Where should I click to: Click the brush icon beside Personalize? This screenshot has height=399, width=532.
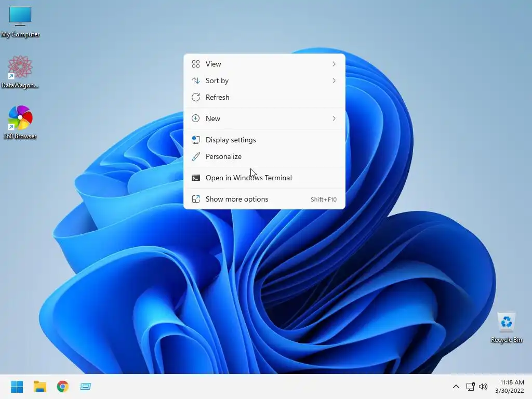(x=196, y=156)
